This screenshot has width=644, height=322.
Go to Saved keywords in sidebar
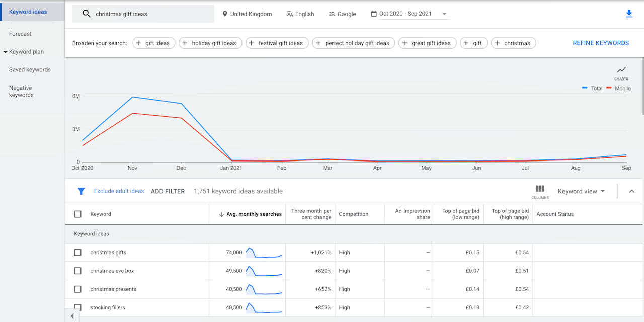[x=30, y=70]
